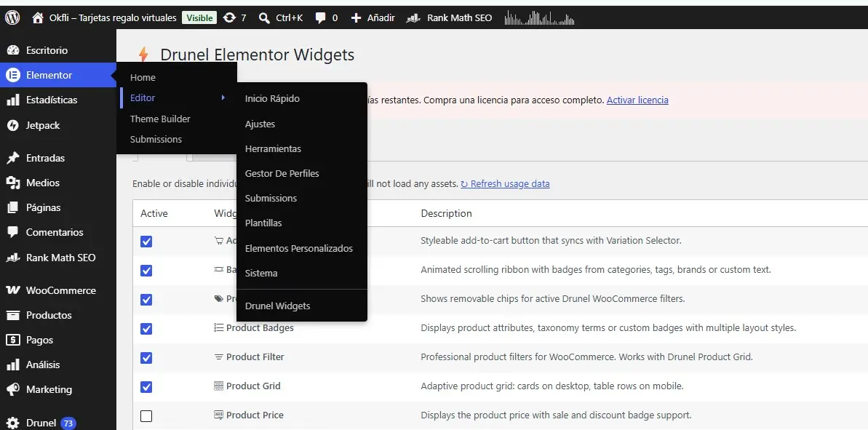Click Añadir in admin bar

pyautogui.click(x=381, y=17)
